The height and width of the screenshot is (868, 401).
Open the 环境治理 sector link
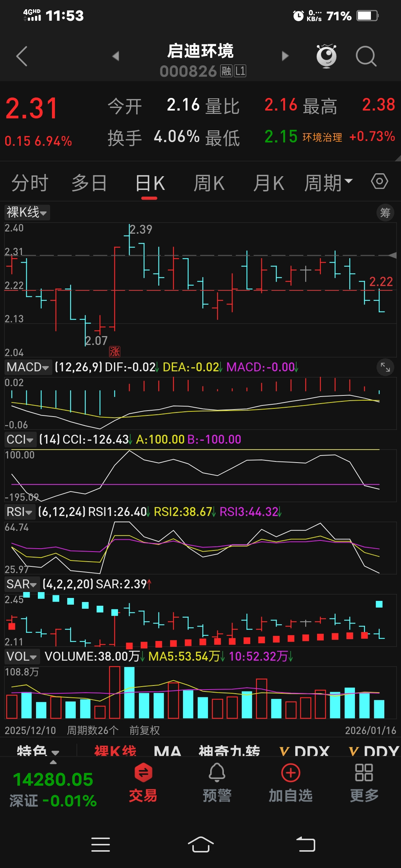pyautogui.click(x=322, y=137)
